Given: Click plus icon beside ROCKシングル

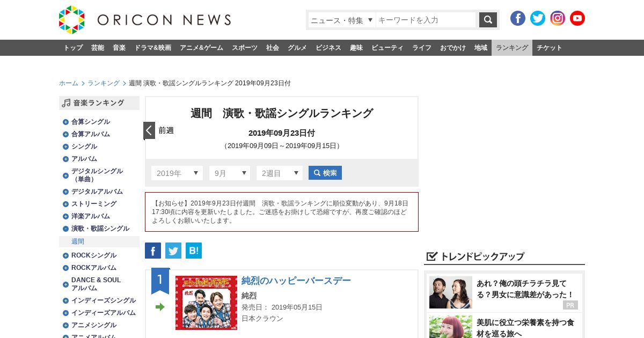Looking at the screenshot, I should tap(65, 255).
